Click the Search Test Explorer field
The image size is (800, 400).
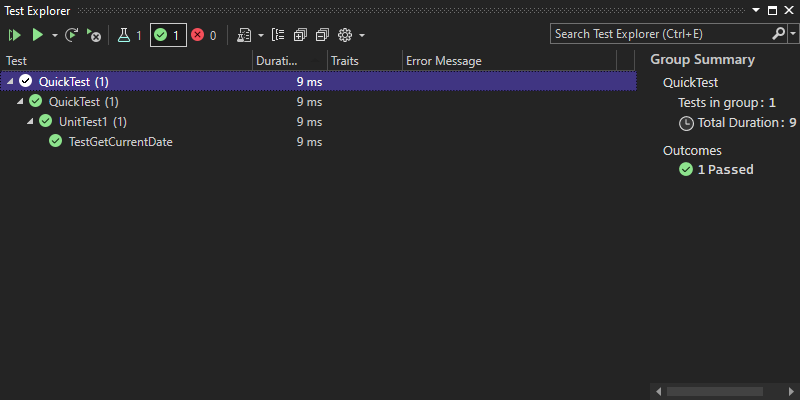coord(660,34)
